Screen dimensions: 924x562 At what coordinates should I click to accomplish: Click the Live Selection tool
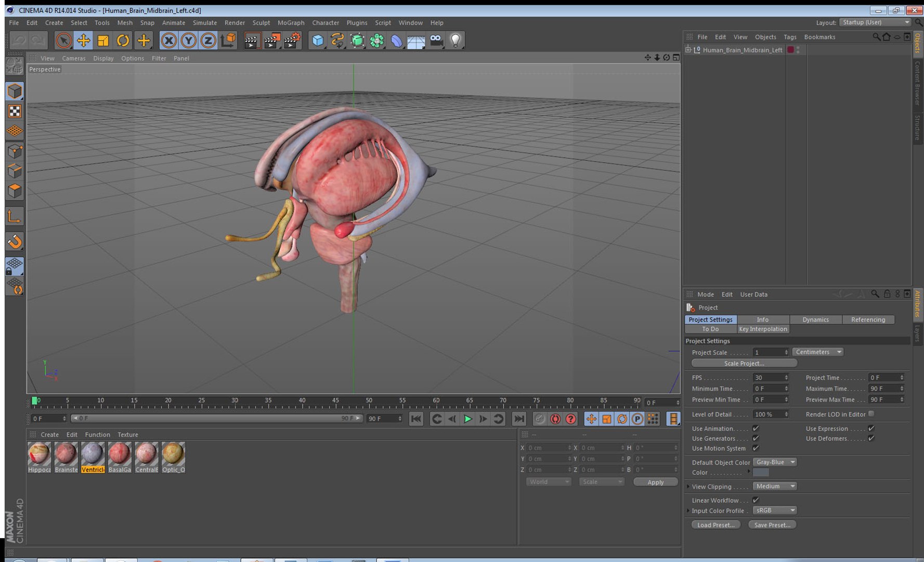63,41
